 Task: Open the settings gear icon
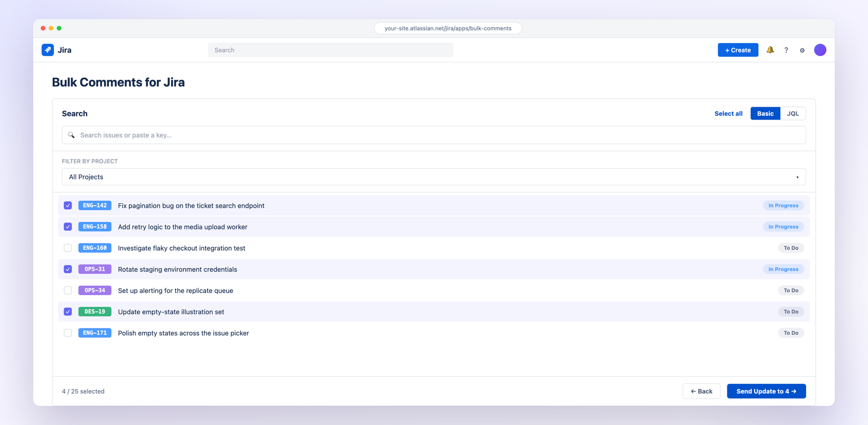point(802,50)
